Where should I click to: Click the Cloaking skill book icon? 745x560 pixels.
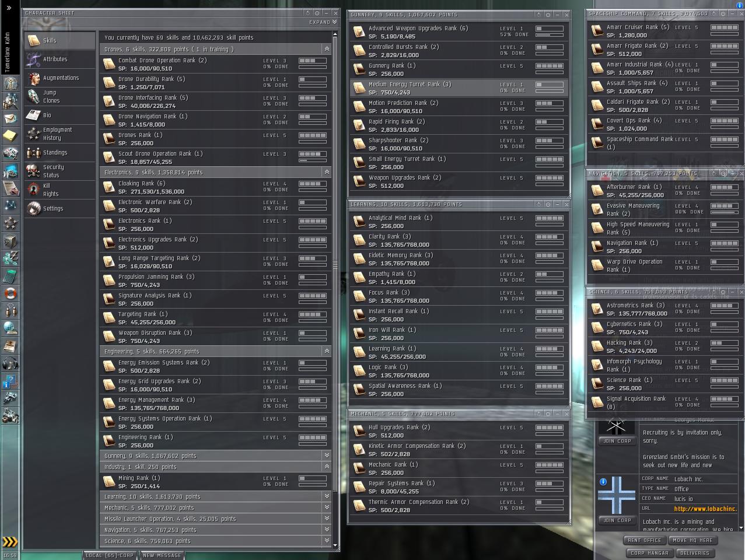coord(109,187)
